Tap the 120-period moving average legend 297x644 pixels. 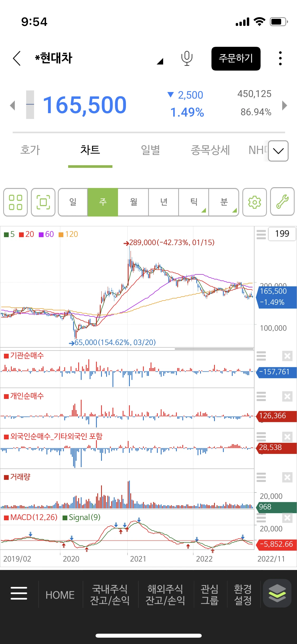tap(68, 234)
